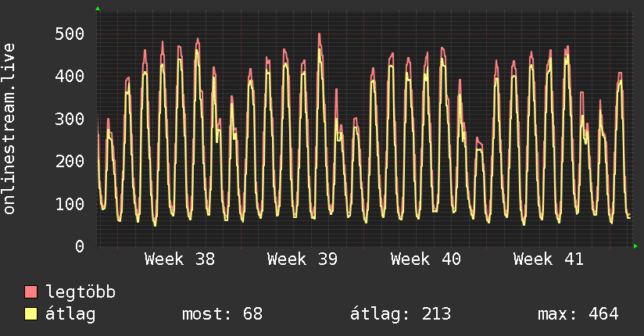The image size is (644, 336).
Task: Click the yellow átlag legend swatch
Action: (x=30, y=314)
